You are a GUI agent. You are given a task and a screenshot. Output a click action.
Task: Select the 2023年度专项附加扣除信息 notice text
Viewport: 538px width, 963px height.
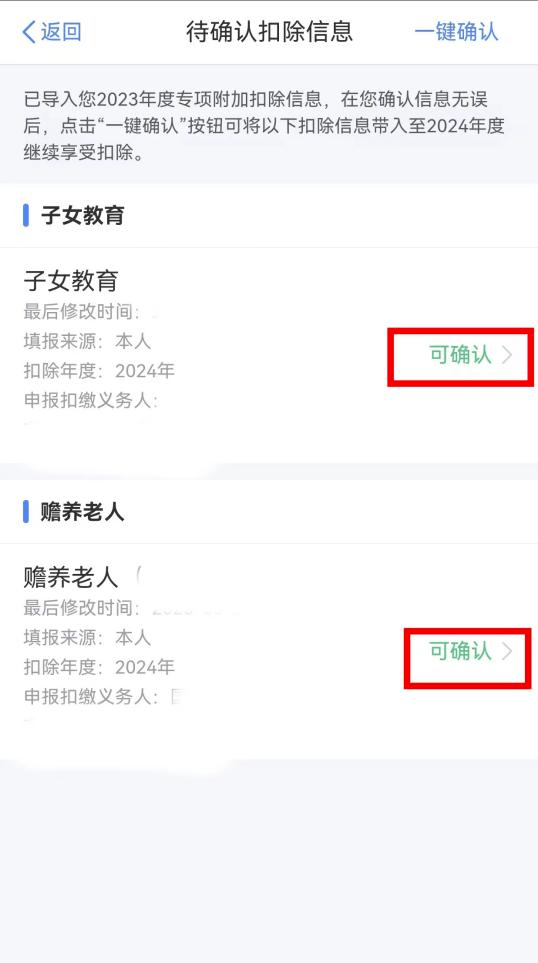[x=264, y=125]
